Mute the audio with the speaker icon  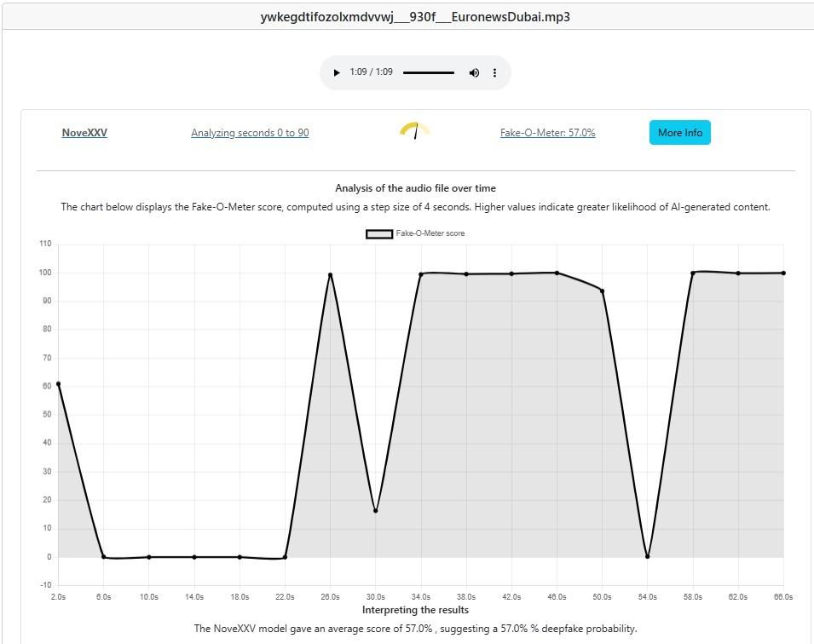474,73
